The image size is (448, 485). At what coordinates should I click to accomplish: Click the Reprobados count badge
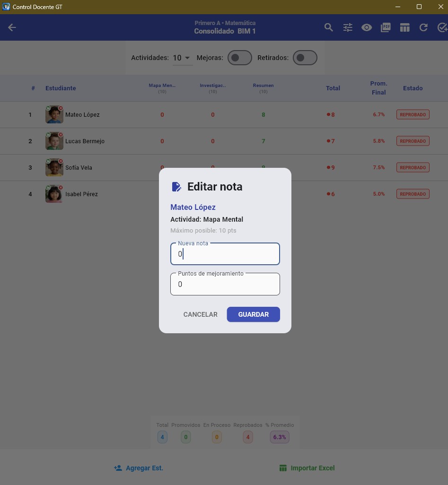click(248, 437)
